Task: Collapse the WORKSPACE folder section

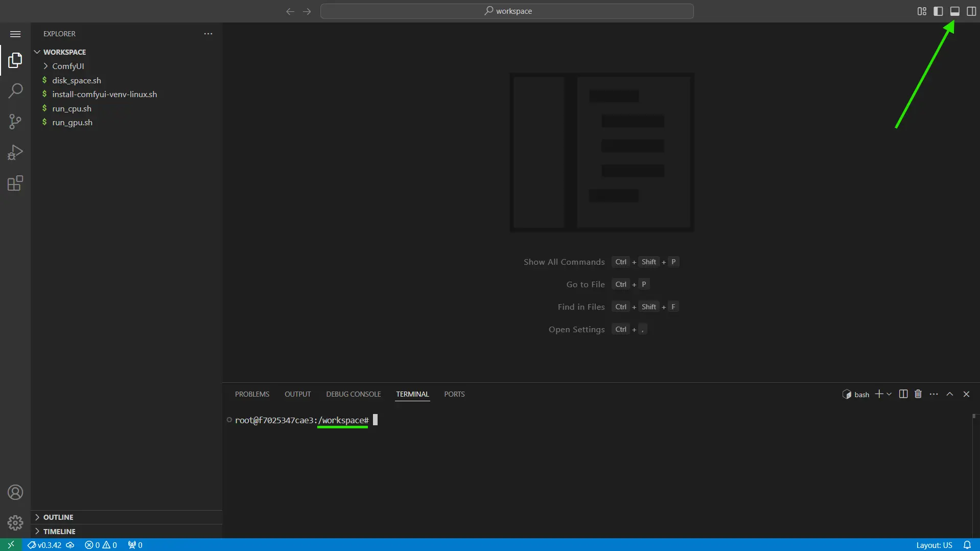Action: (127, 52)
